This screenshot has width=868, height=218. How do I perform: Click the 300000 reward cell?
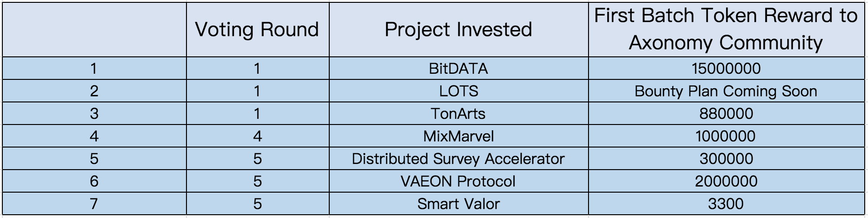pos(726,159)
